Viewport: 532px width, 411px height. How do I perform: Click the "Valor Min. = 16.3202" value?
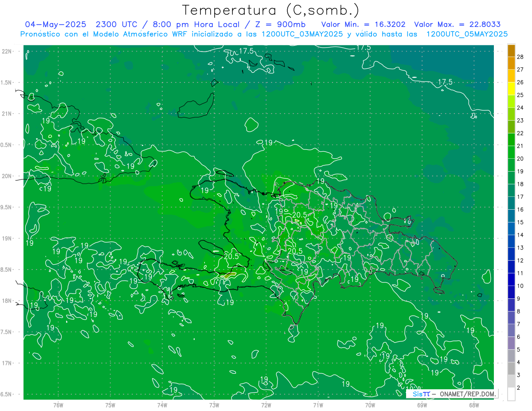click(x=363, y=24)
